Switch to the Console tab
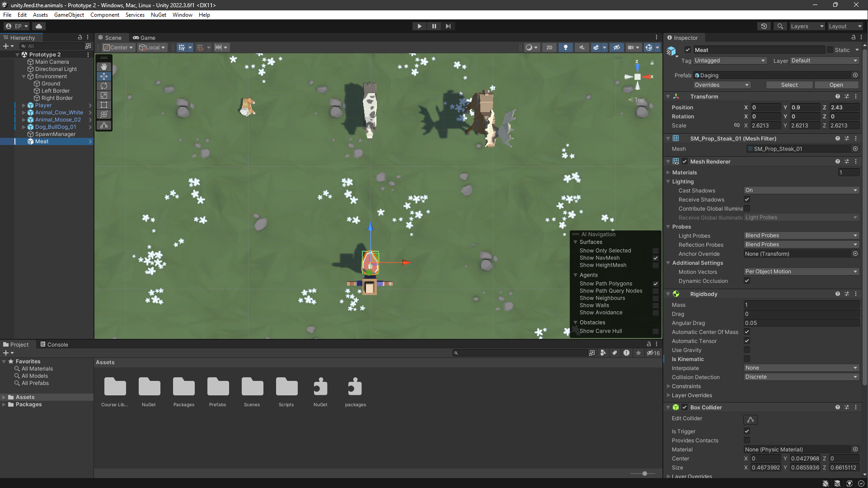Image resolution: width=868 pixels, height=488 pixels. (x=54, y=344)
